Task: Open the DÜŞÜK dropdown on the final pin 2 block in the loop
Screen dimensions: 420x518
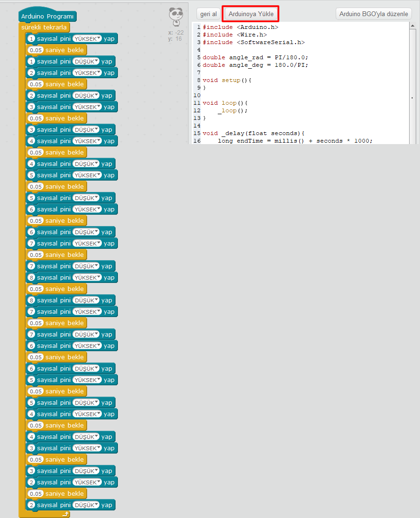Action: 86,505
